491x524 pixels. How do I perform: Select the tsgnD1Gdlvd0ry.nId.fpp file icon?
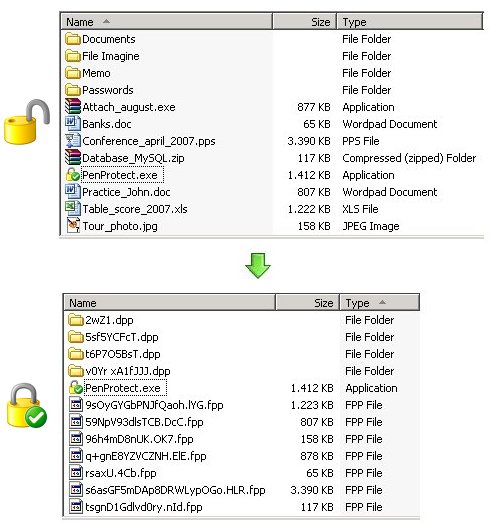[x=76, y=507]
